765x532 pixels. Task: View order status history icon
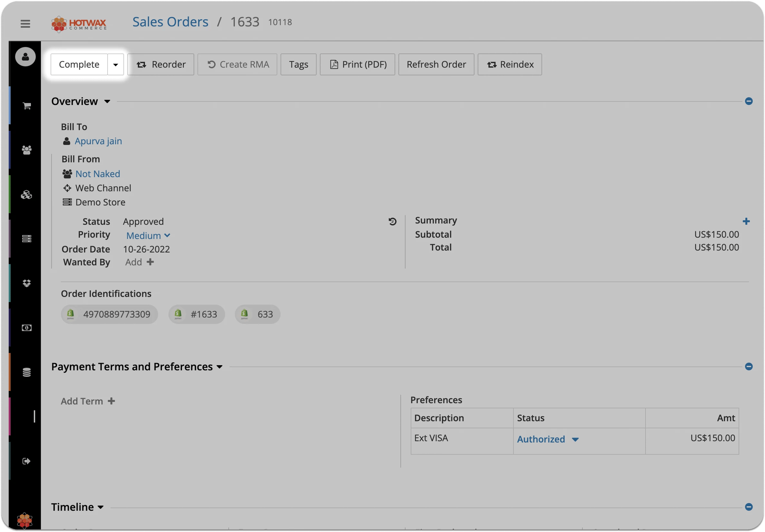click(392, 221)
